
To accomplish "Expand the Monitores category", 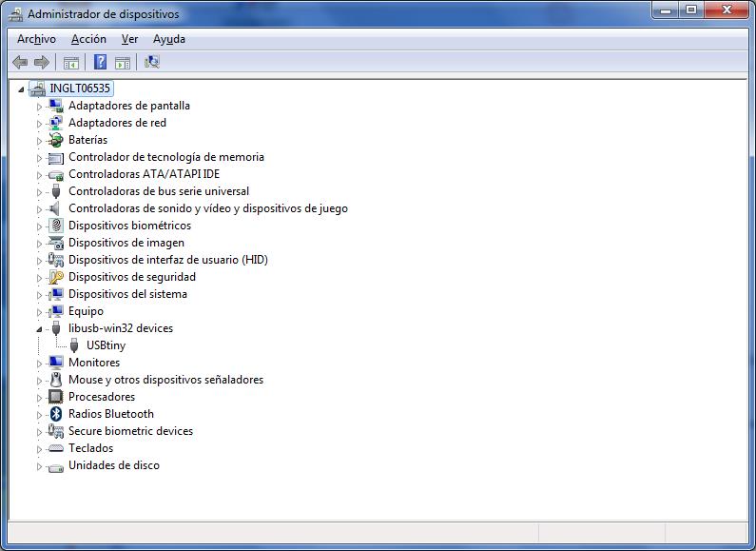I will pos(40,364).
